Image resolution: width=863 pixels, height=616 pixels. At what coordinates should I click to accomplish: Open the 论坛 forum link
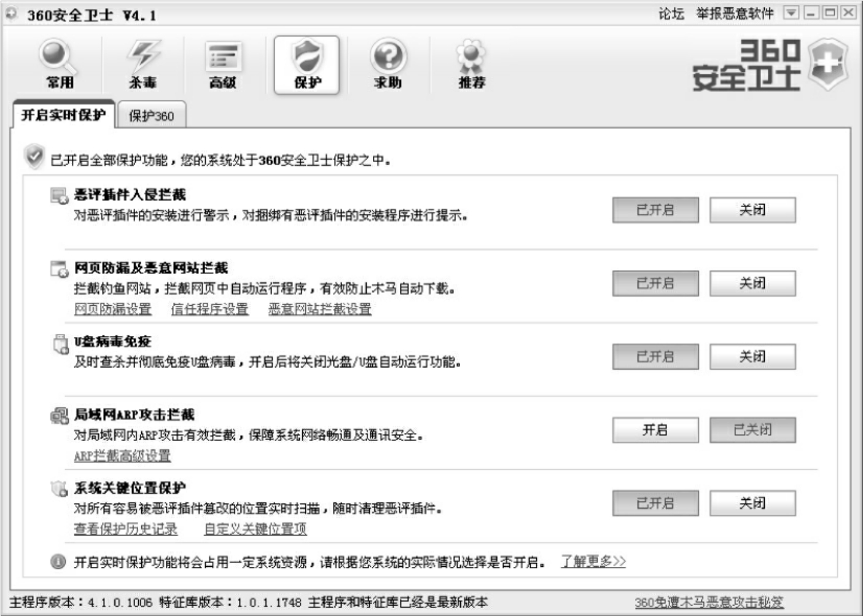pyautogui.click(x=671, y=14)
